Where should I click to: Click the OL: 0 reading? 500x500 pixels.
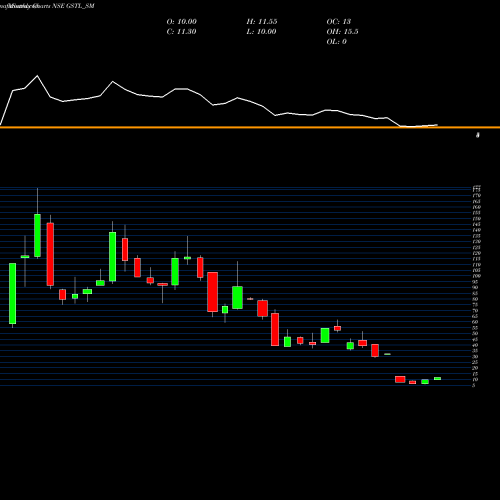[x=336, y=42]
